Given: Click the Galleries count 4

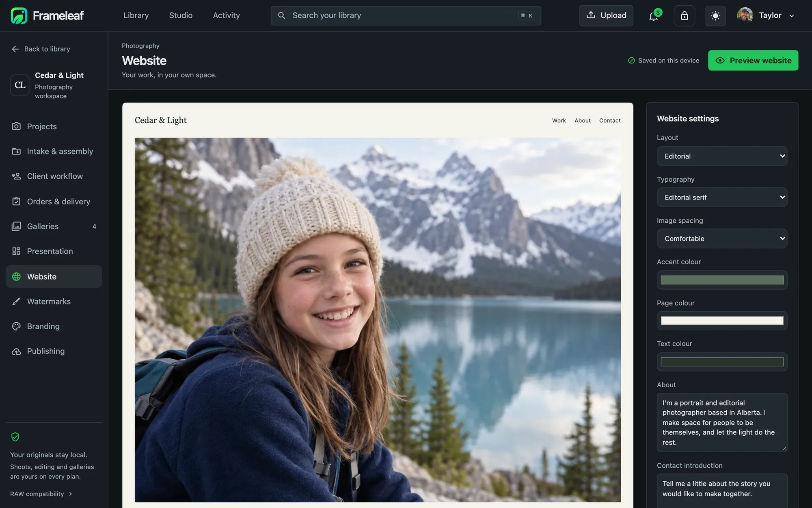Looking at the screenshot, I should (x=94, y=226).
